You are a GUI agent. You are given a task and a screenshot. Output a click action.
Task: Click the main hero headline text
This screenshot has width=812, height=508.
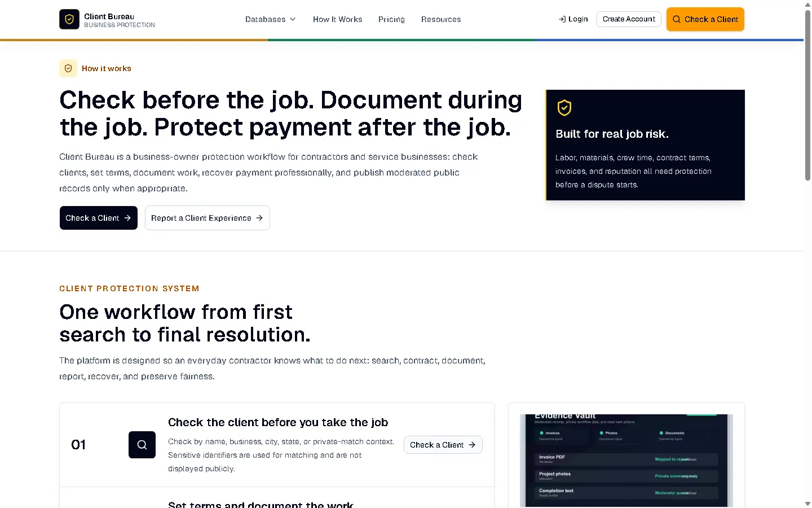click(291, 113)
